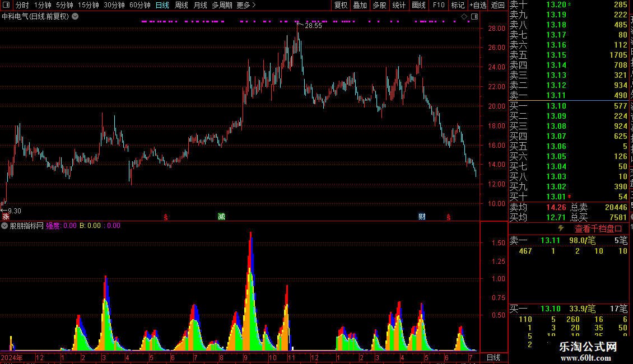Toggle the side panel icon above chart
Viewport: 633px width, 364px height.
tap(474, 17)
